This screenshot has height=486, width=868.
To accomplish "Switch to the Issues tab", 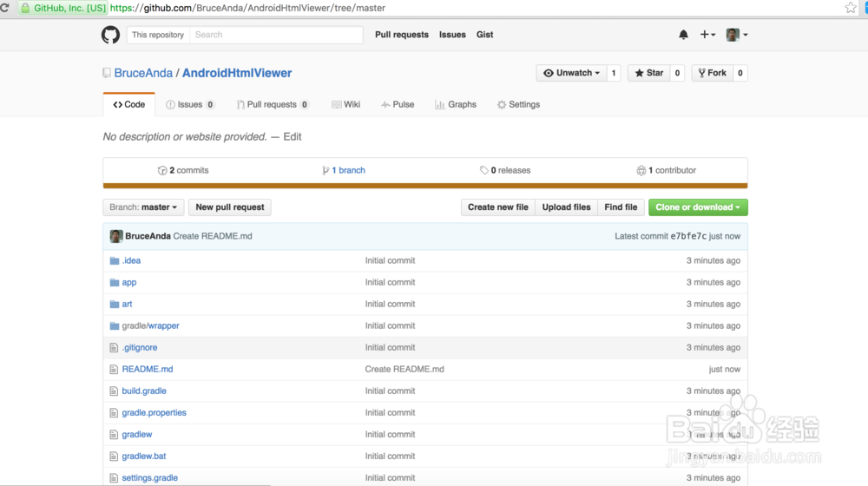I will point(189,104).
